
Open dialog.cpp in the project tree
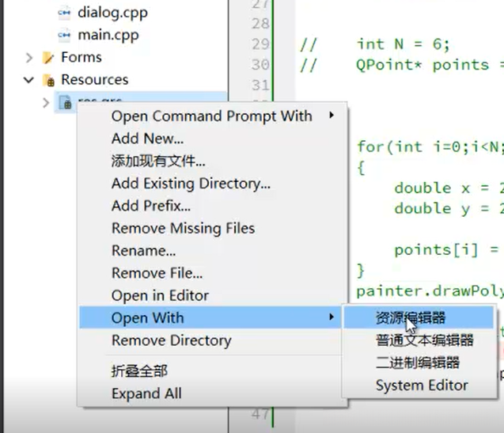pyautogui.click(x=112, y=13)
